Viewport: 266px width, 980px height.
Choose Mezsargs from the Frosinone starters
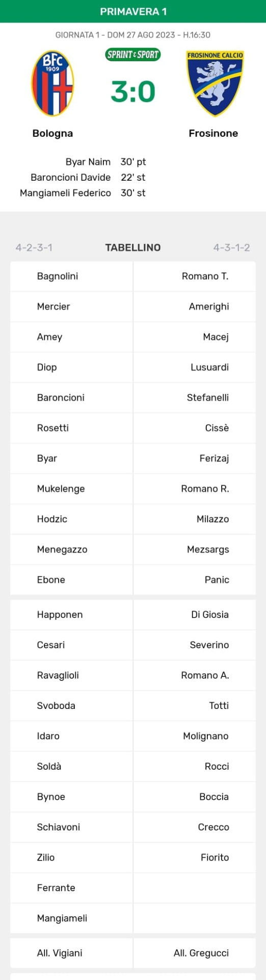coord(208,549)
